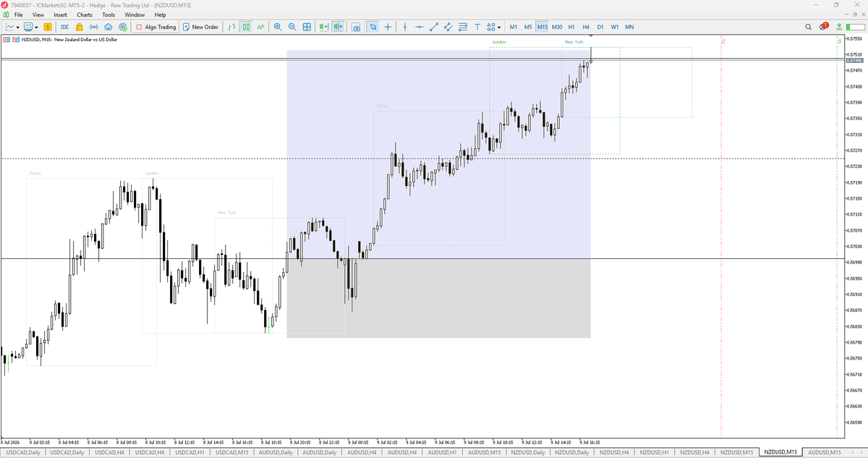
Task: Click the 0.57496 current price label
Action: (854, 61)
